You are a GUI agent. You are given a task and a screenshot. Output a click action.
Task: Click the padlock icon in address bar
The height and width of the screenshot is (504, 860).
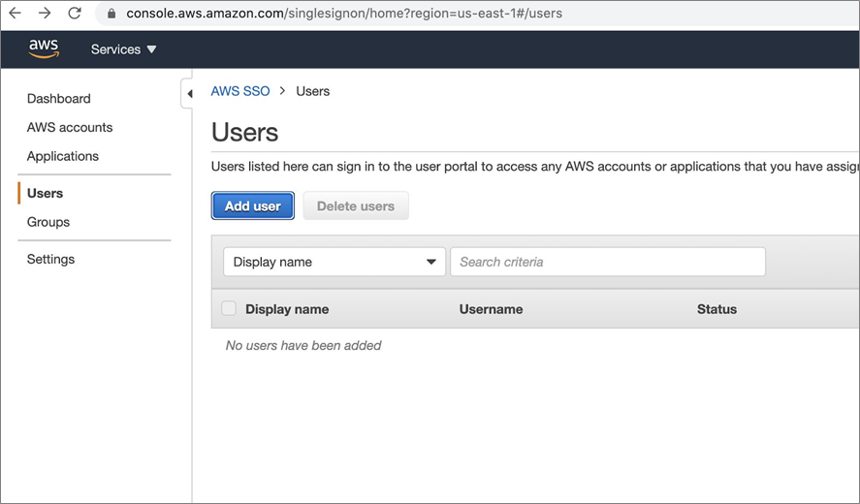[111, 14]
